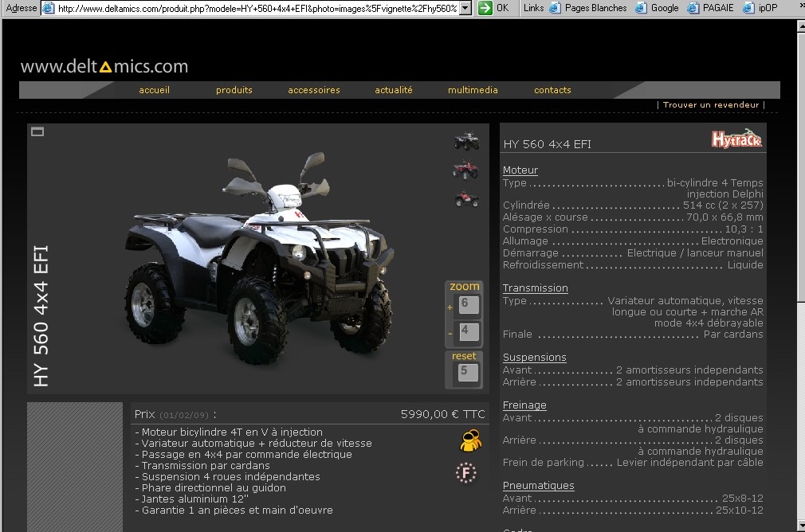Click in the address URL field

[255, 8]
